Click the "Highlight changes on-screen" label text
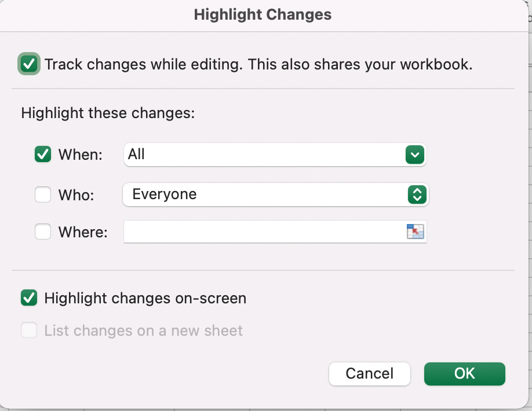 [145, 298]
